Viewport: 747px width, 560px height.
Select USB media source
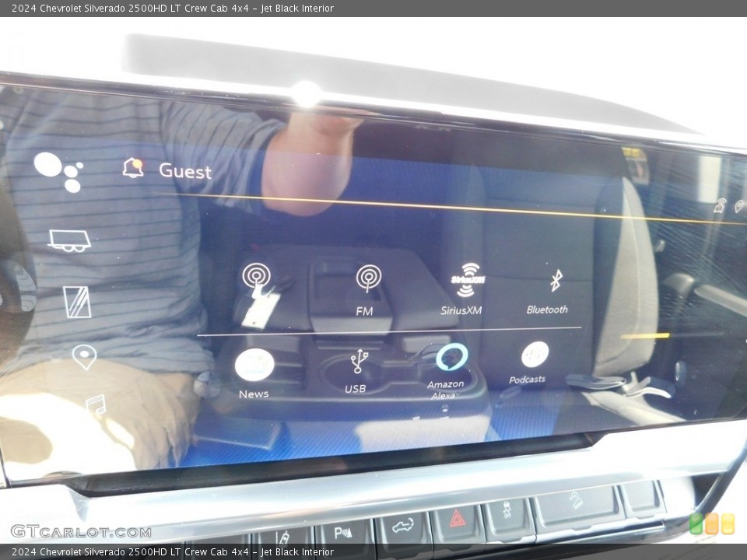click(x=357, y=372)
